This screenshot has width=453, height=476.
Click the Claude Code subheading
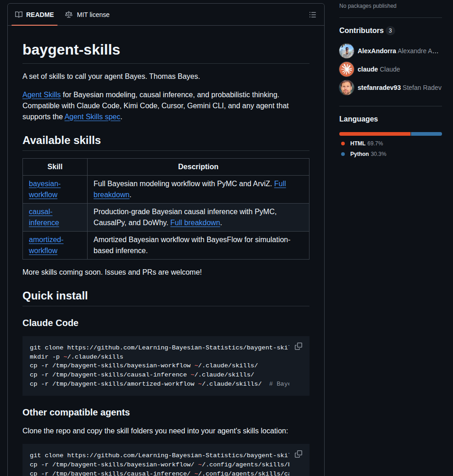click(x=50, y=323)
